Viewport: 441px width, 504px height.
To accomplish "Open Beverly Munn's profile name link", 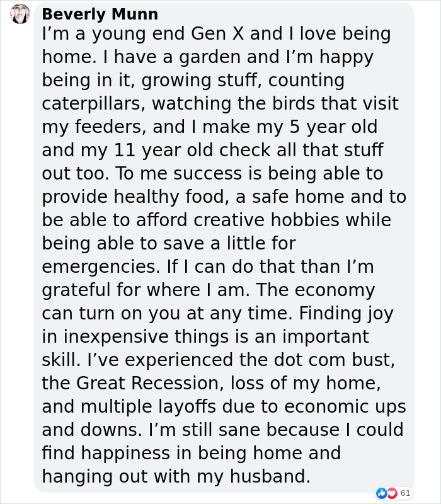I will [x=100, y=14].
